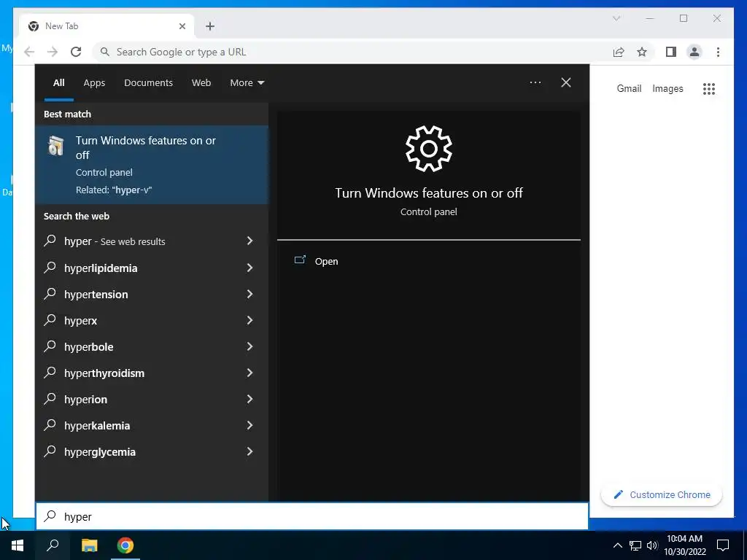This screenshot has width=747, height=560.
Task: Select the New Tab browser tab
Action: coord(107,26)
